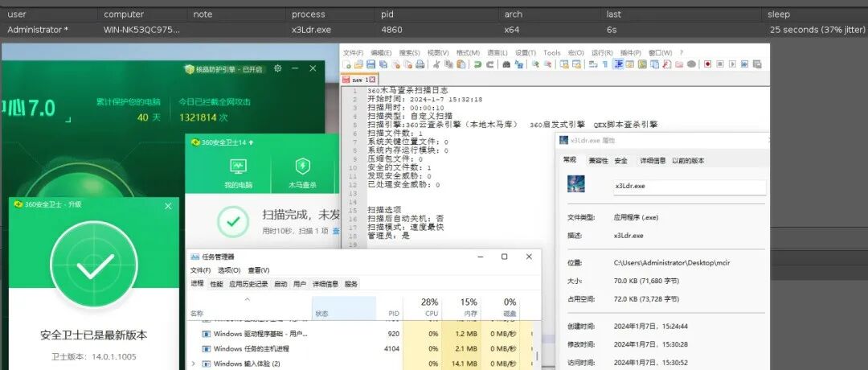Switch to 性能 tab in Task Manager
Image resolution: width=868 pixels, height=370 pixels.
216,284
